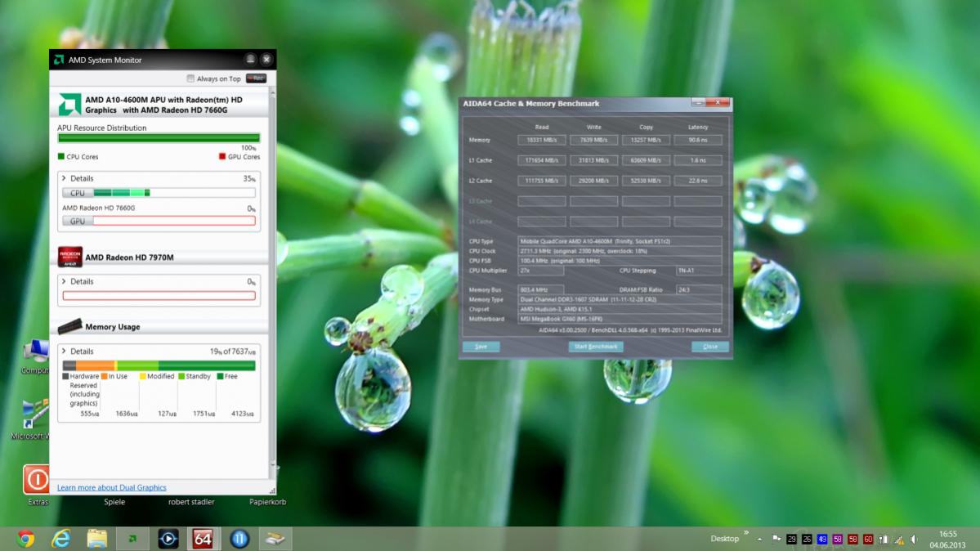Click the blue tray sensor showing 43
The width and height of the screenshot is (980, 551).
click(x=822, y=539)
